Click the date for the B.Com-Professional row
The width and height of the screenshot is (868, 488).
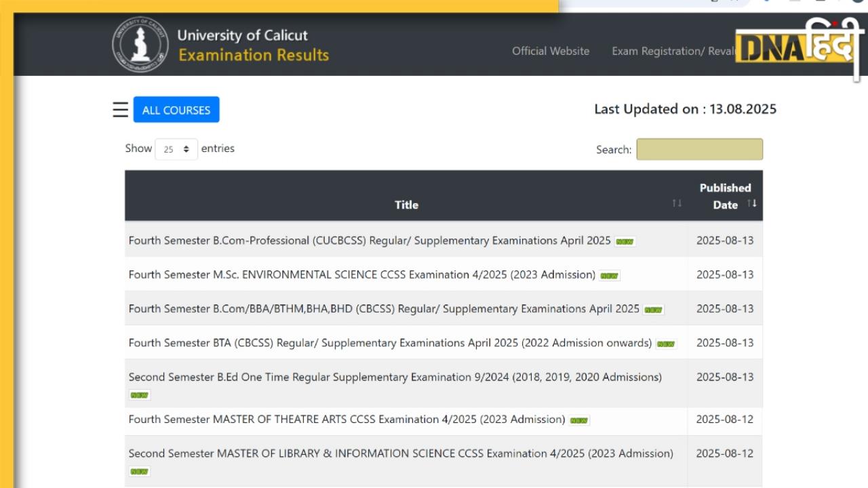coord(725,241)
